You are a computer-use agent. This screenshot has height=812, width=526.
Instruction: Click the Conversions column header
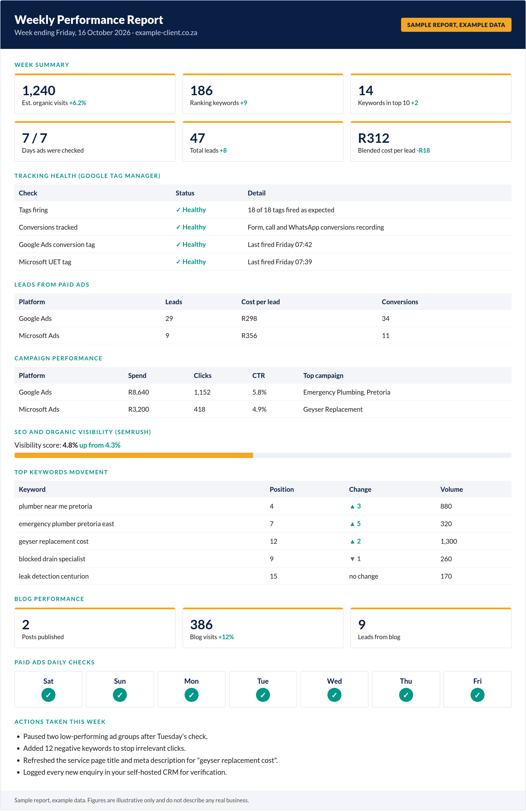coord(400,302)
